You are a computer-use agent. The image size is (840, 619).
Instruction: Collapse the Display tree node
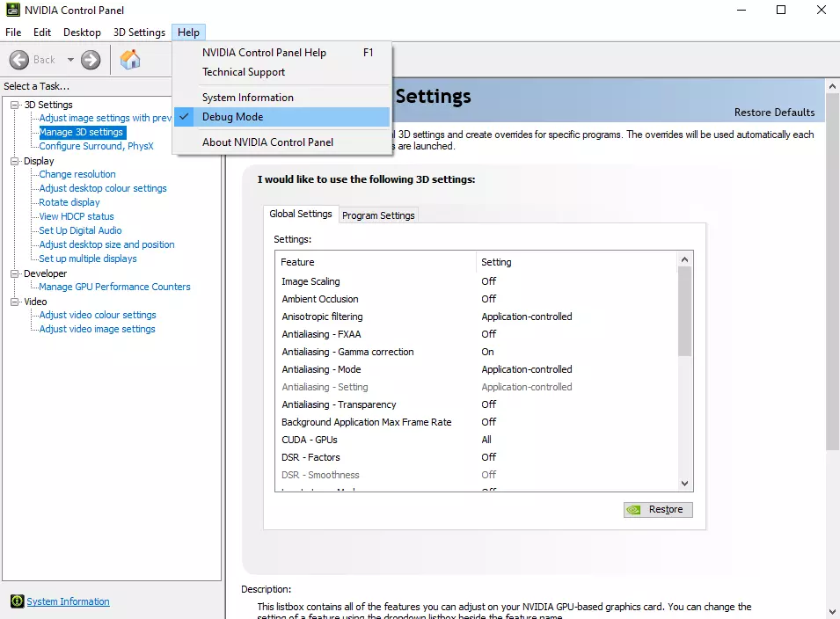15,161
